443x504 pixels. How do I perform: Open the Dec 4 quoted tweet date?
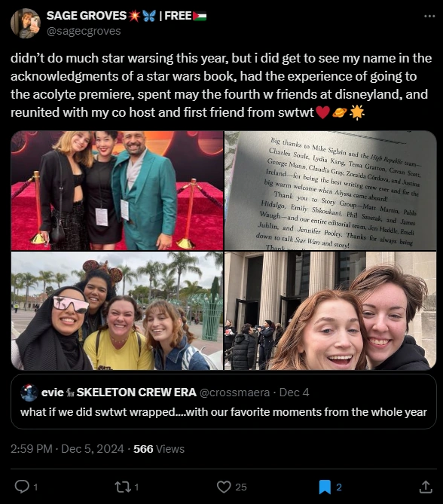pyautogui.click(x=294, y=393)
